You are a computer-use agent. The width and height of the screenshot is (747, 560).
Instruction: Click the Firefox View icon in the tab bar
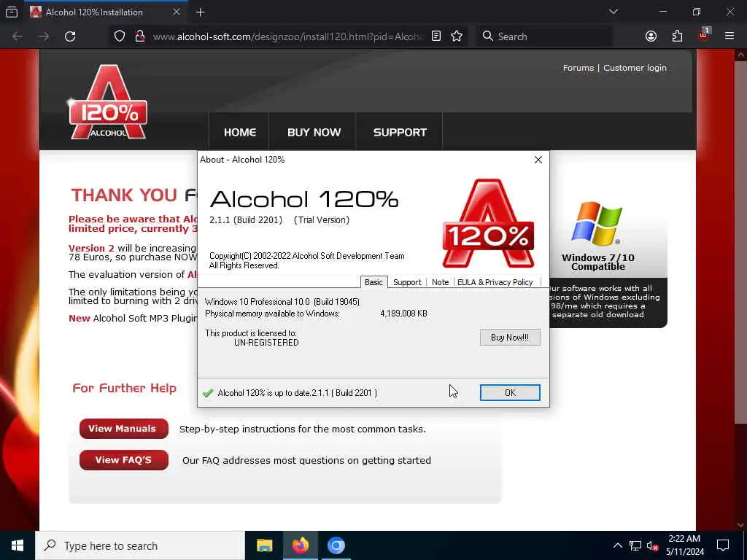[12, 12]
